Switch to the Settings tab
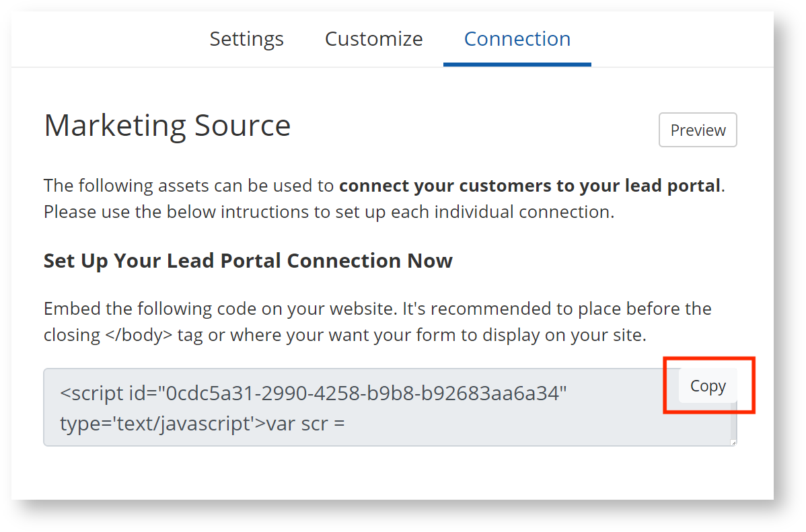Image resolution: width=806 pixels, height=532 pixels. pos(246,39)
